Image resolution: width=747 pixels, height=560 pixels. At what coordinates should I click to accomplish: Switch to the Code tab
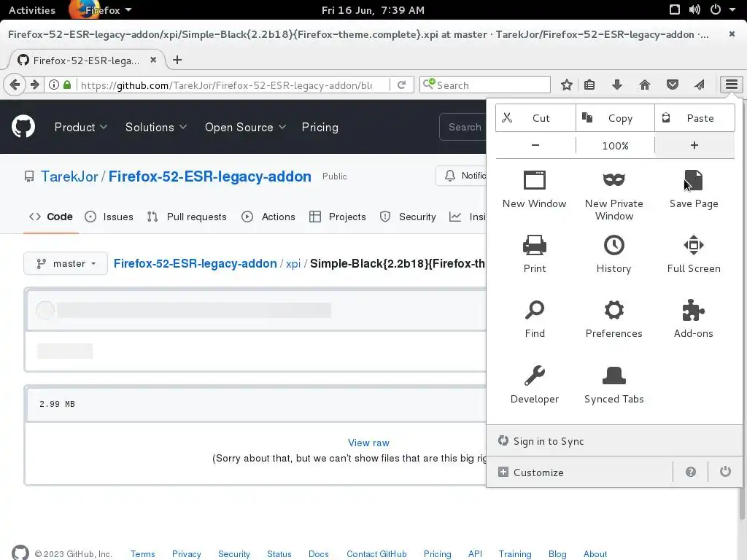pos(51,217)
